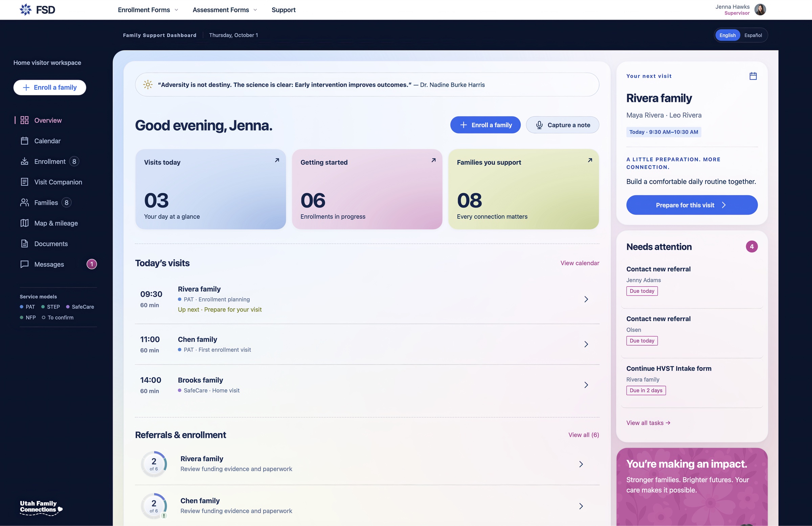Click Prepare for this visit button

pyautogui.click(x=692, y=205)
